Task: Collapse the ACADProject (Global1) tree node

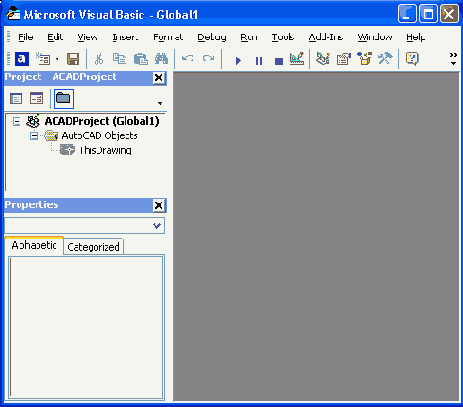Action: (x=16, y=122)
